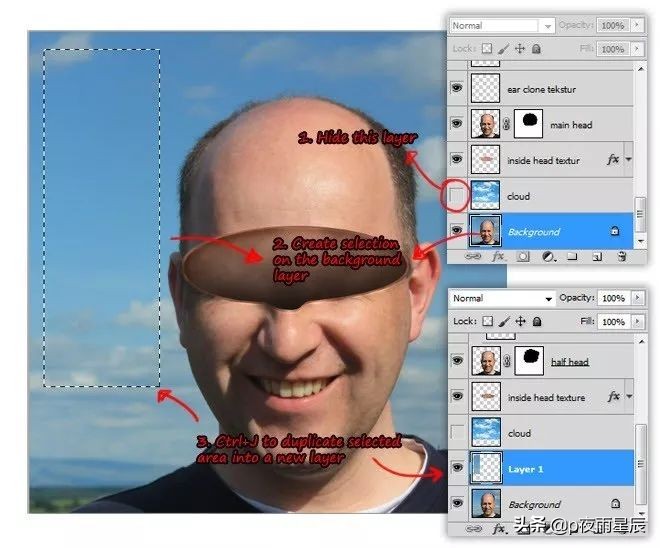Click fx badge on inside head textur layer

point(613,160)
